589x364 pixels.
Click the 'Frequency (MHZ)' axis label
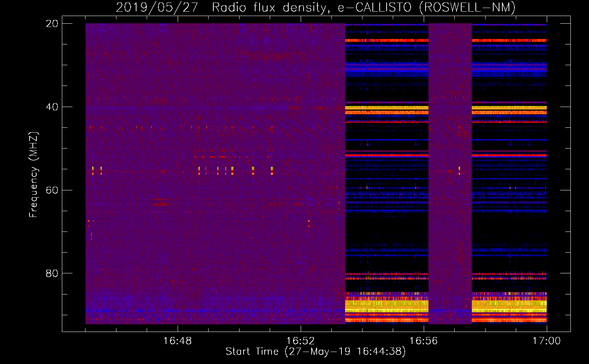[33, 175]
